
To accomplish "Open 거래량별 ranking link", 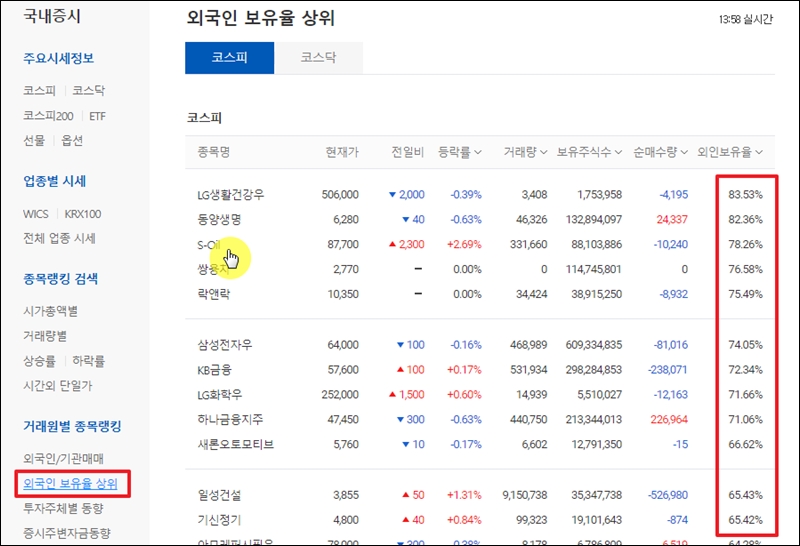I will [45, 336].
